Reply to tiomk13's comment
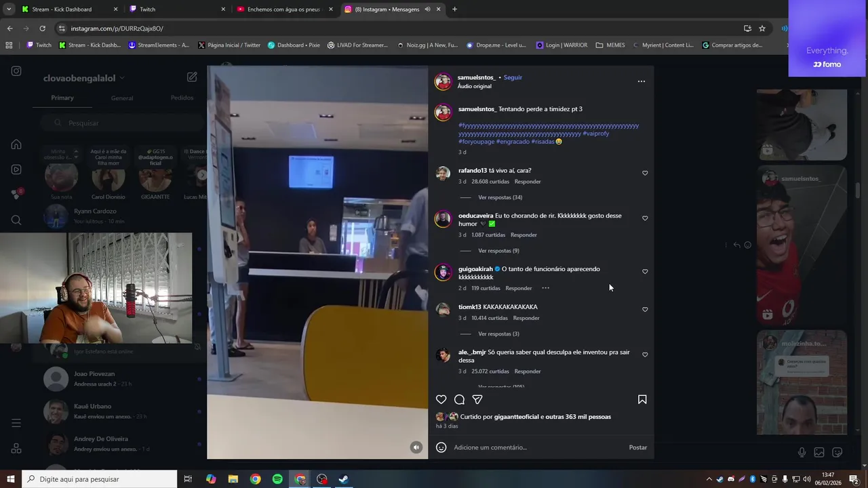The width and height of the screenshot is (868, 488). 526,318
